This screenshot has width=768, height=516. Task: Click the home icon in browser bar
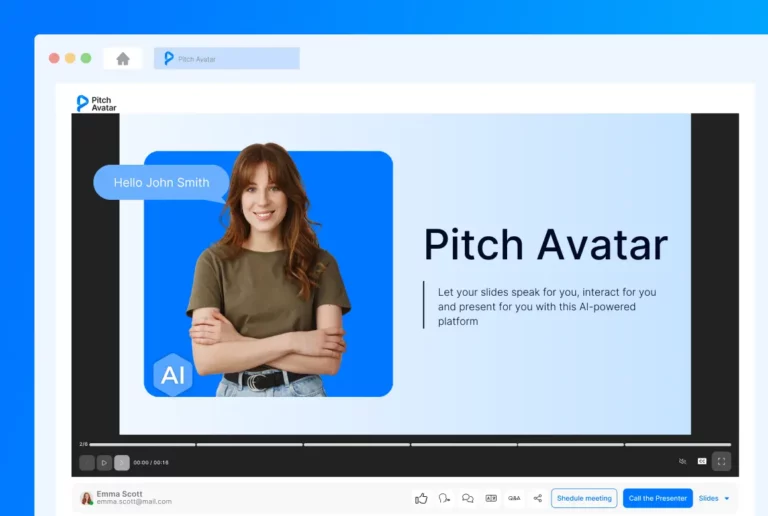point(123,59)
